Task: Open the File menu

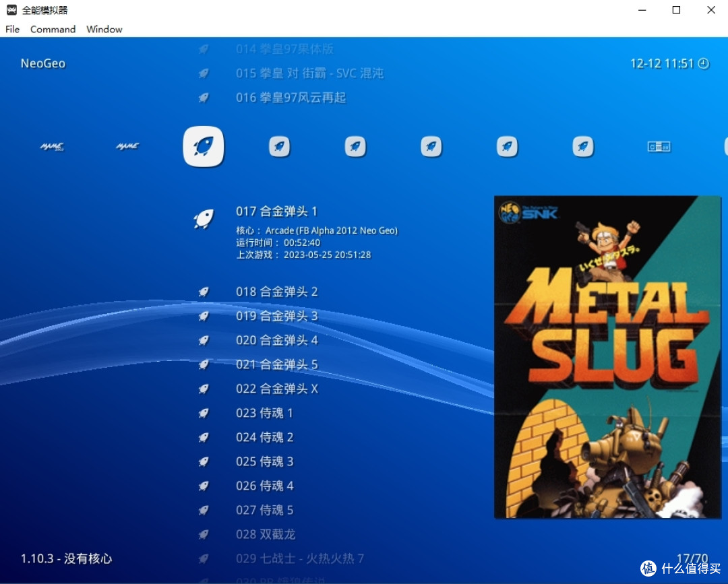Action: pyautogui.click(x=13, y=29)
